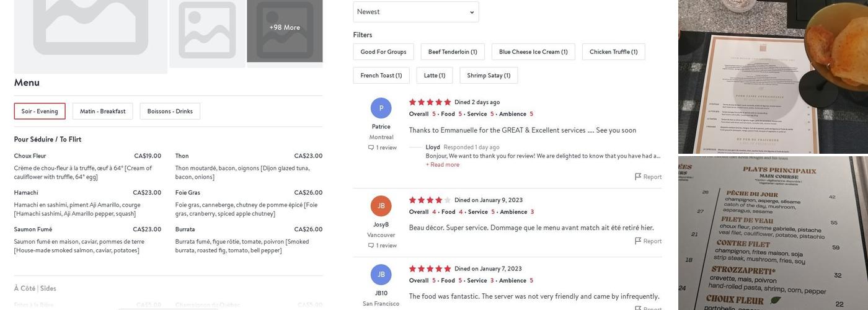Open the Newest sort dropdown
868x310 pixels.
tap(415, 12)
